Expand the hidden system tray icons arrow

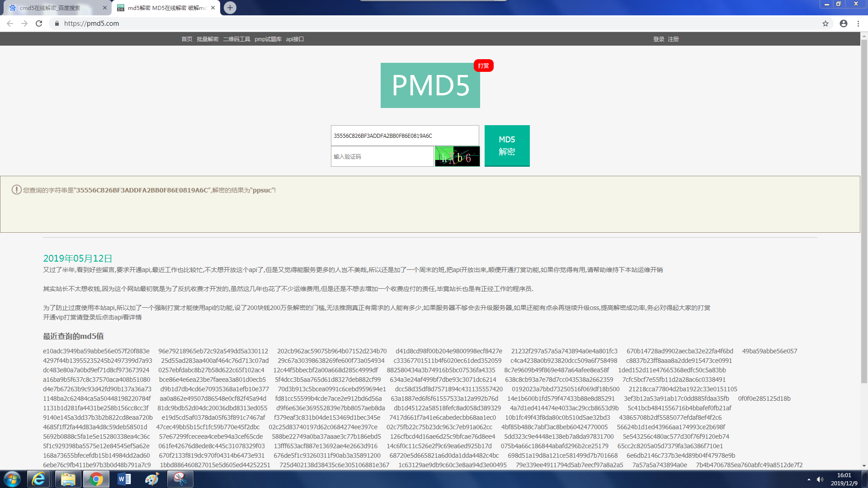[x=809, y=479]
